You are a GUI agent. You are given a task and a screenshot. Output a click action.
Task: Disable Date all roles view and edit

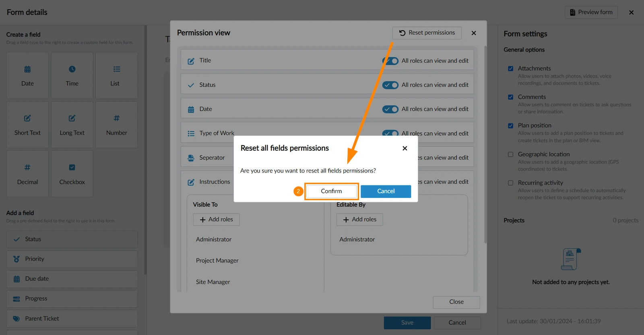click(390, 109)
